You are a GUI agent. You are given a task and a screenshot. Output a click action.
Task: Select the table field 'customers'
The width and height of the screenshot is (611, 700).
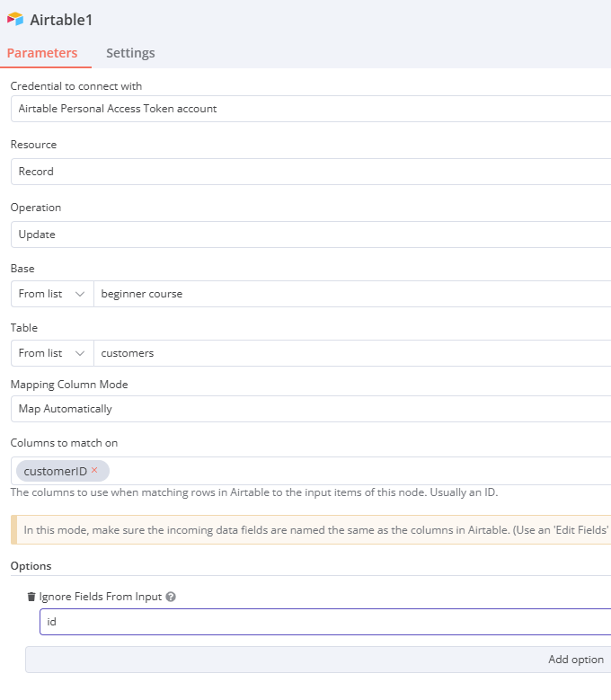(x=352, y=353)
